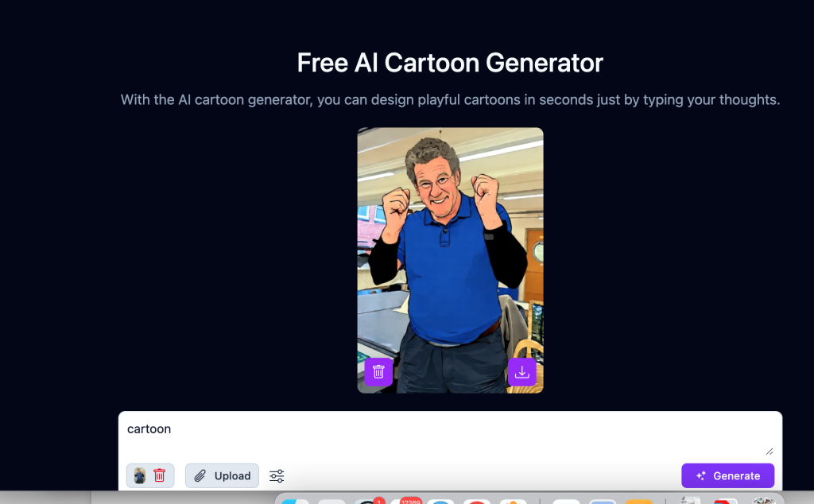
Task: Open Finder from the dock
Action: click(x=296, y=502)
